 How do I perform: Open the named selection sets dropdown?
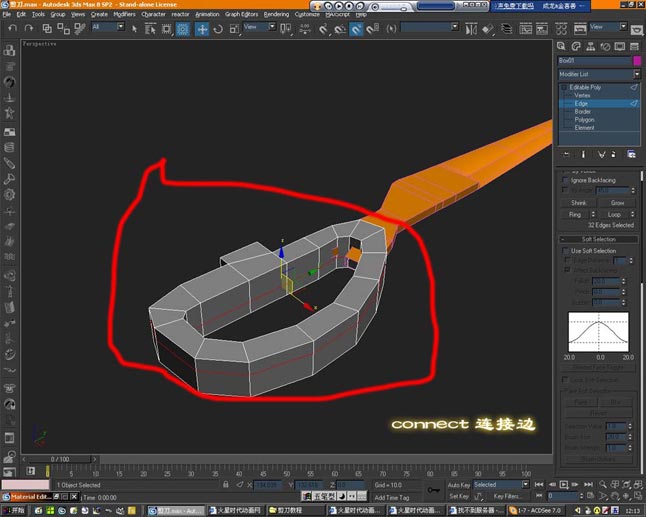click(430, 27)
